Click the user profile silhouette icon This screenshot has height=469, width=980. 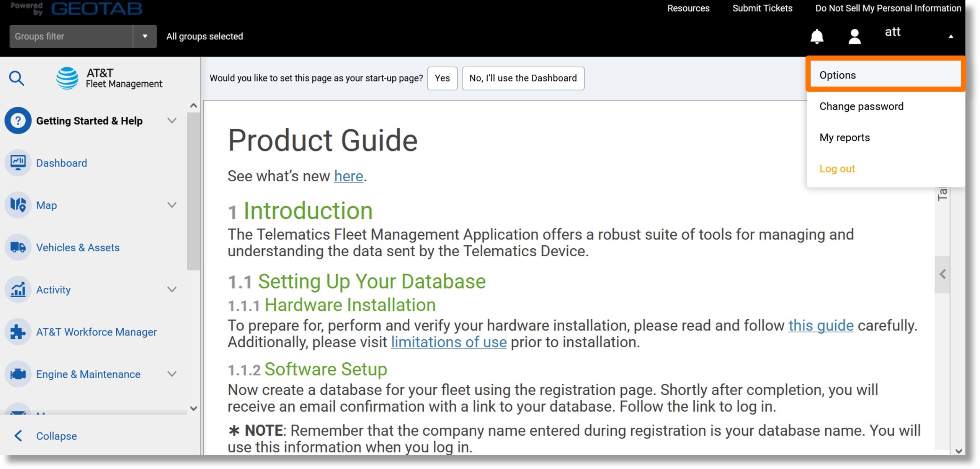point(854,36)
